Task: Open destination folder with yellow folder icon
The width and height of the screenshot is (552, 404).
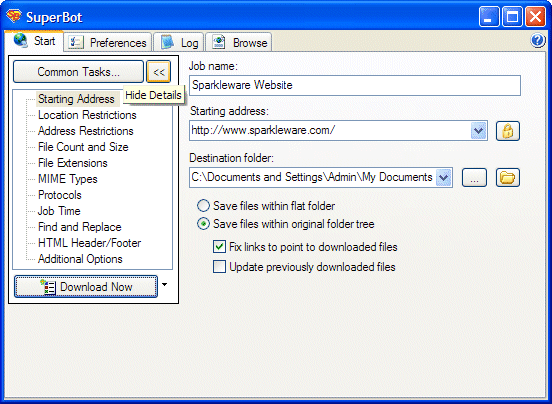Action: pyautogui.click(x=508, y=177)
